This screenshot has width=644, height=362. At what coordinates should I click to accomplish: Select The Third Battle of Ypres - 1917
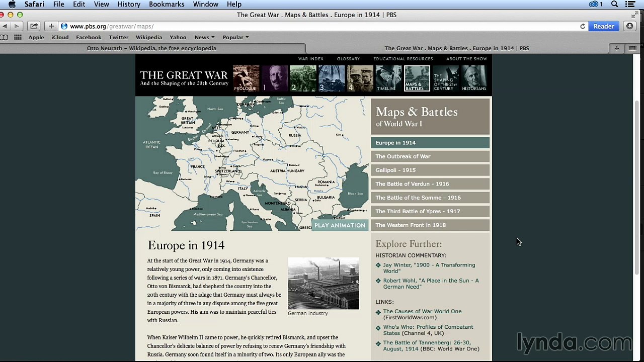(x=430, y=211)
